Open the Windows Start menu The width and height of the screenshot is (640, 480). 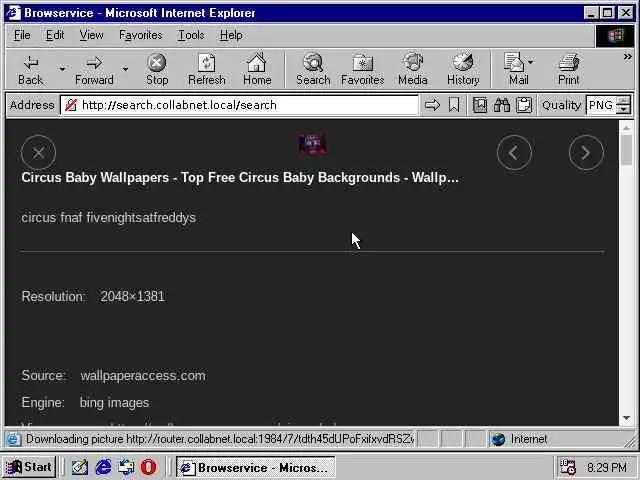29,467
